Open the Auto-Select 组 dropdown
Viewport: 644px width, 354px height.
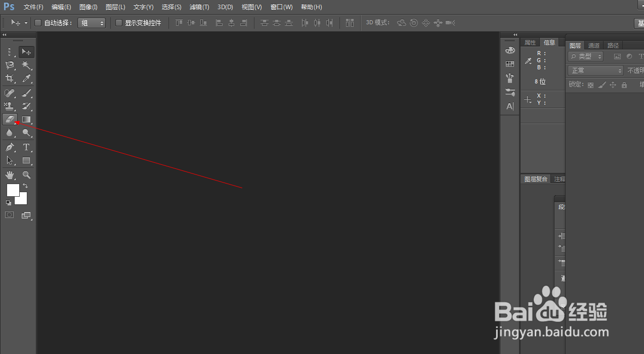tap(92, 23)
